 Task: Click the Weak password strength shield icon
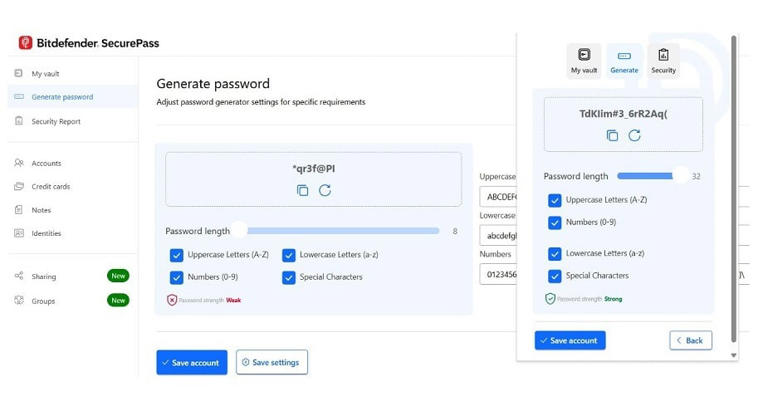(172, 300)
